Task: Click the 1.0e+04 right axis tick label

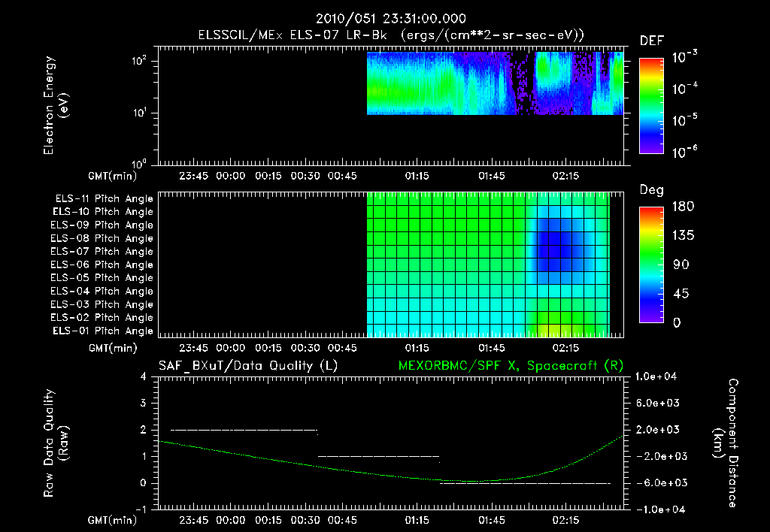Action: pos(656,376)
